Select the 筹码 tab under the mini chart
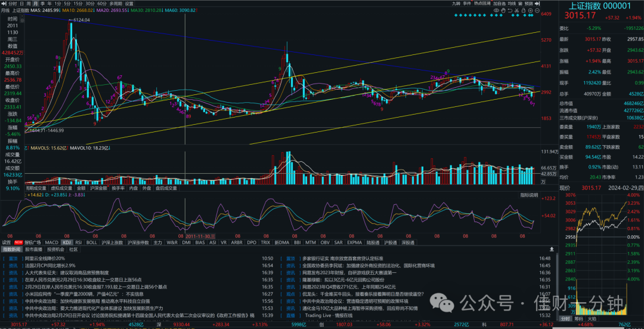The image size is (644, 329). pos(578,319)
